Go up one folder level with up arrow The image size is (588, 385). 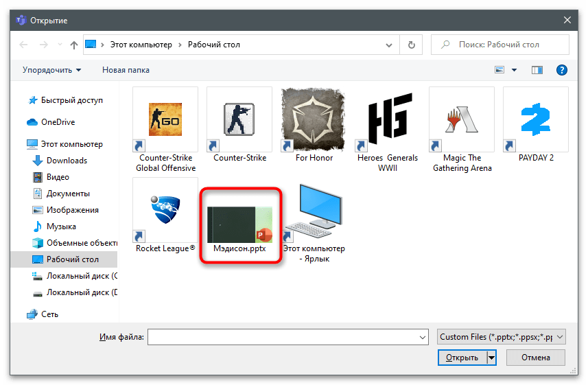pos(73,45)
